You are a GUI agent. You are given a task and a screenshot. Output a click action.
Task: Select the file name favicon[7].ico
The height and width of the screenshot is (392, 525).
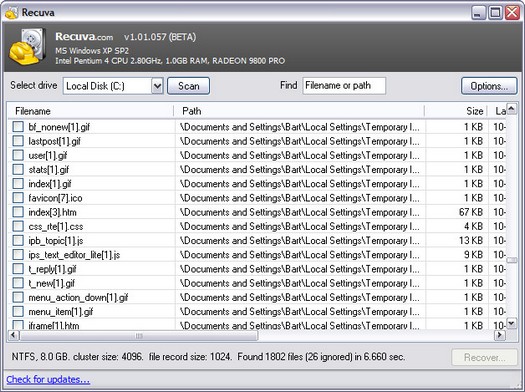55,198
